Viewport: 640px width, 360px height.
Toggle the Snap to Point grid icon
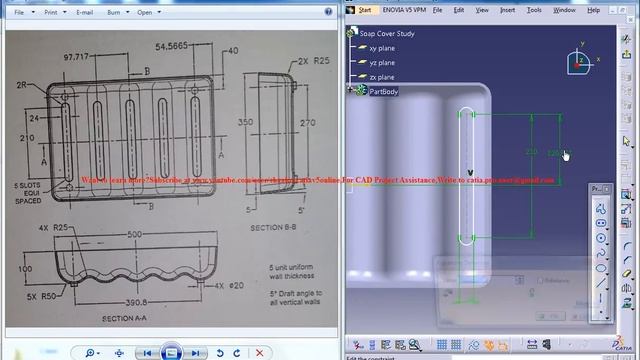tap(456, 345)
